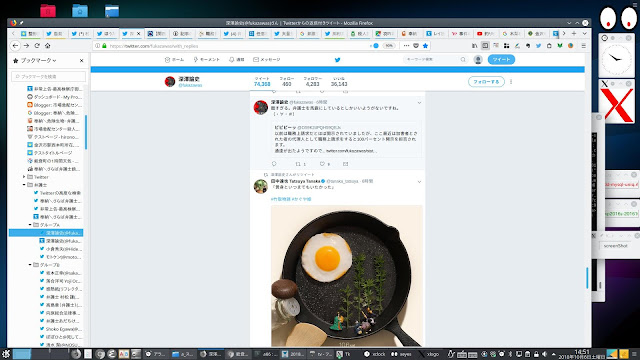Viewport: 640px width, 360px height.
Task: Open the Firefox hamburger menu
Action: click(x=584, y=46)
